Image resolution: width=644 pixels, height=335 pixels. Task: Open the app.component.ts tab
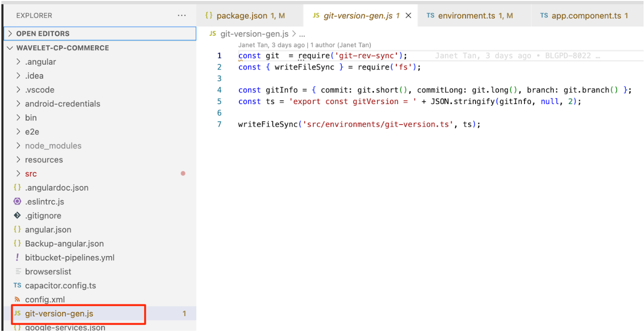tap(585, 16)
